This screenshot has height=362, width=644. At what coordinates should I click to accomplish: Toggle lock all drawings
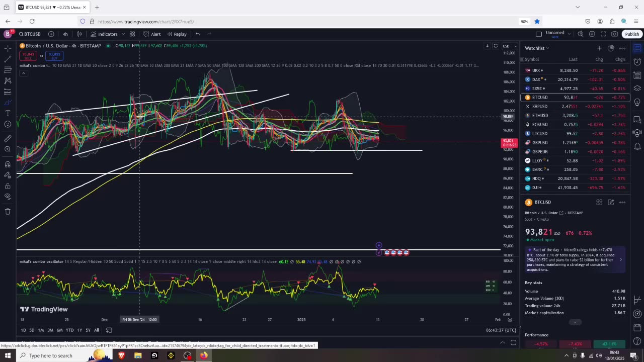click(8, 186)
